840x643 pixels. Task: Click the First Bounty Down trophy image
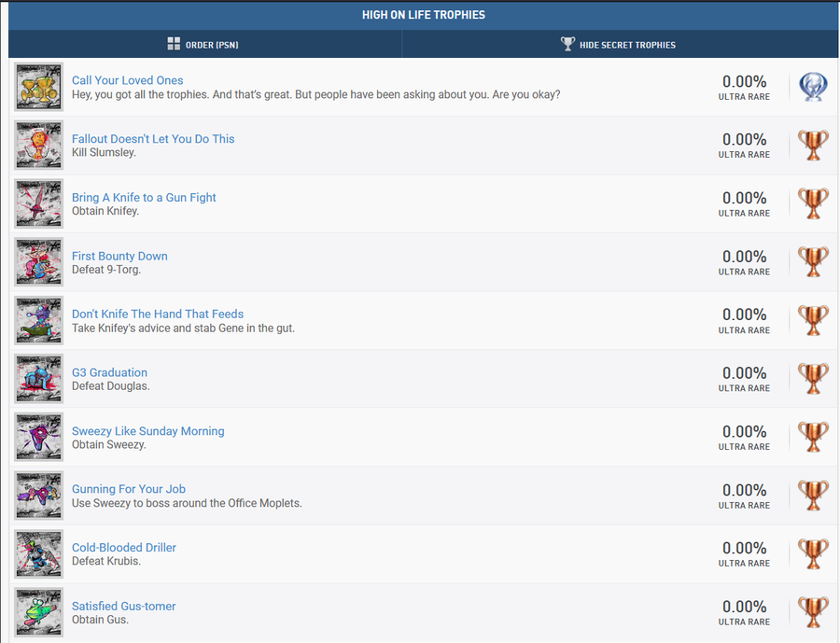coord(39,262)
